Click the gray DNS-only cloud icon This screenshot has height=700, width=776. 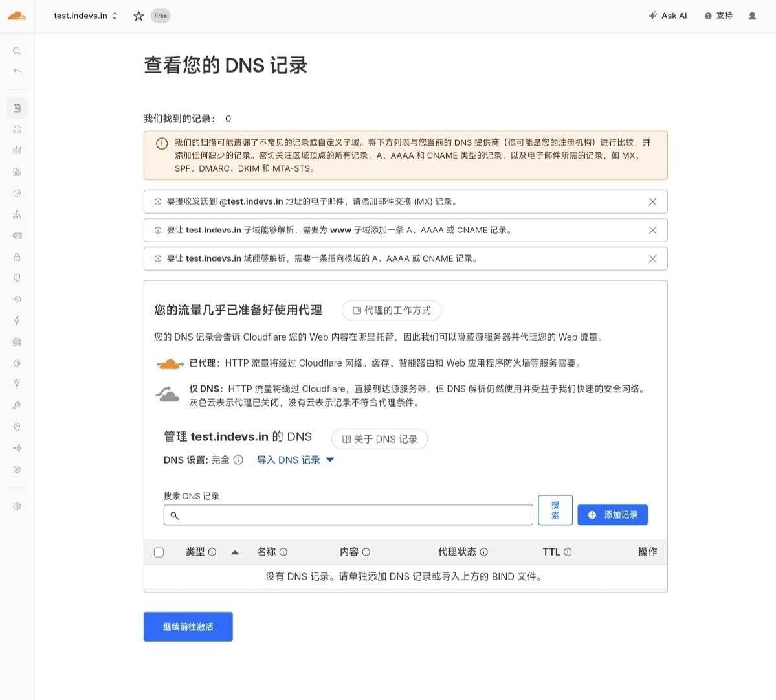(x=168, y=394)
